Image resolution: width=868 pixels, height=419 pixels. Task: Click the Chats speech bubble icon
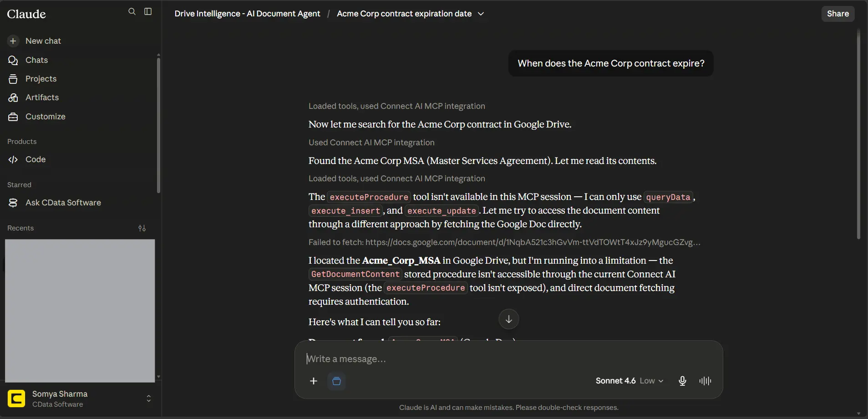13,60
